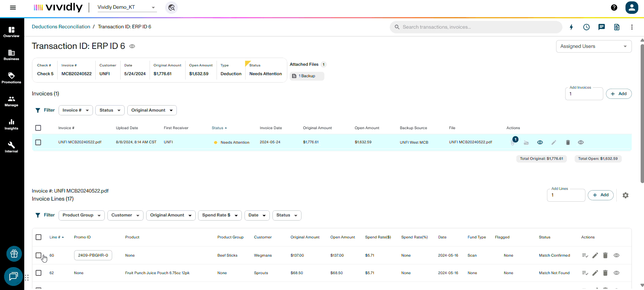Click the last eye icon in the invoice row
The width and height of the screenshot is (644, 290).
pos(581,142)
